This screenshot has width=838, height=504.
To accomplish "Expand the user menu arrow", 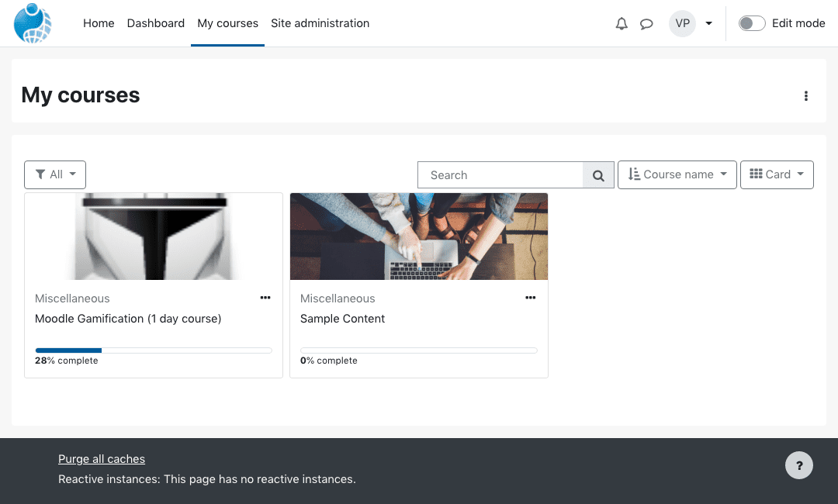I will click(x=708, y=23).
